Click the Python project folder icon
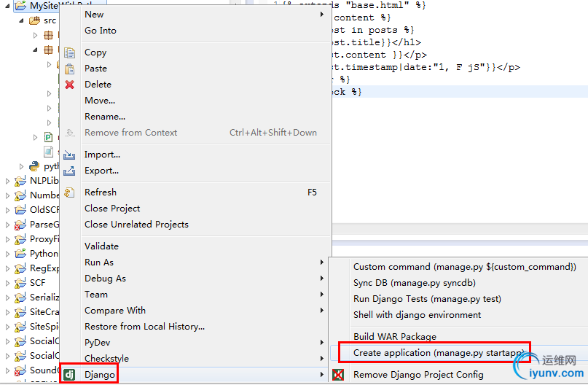 tap(20, 254)
